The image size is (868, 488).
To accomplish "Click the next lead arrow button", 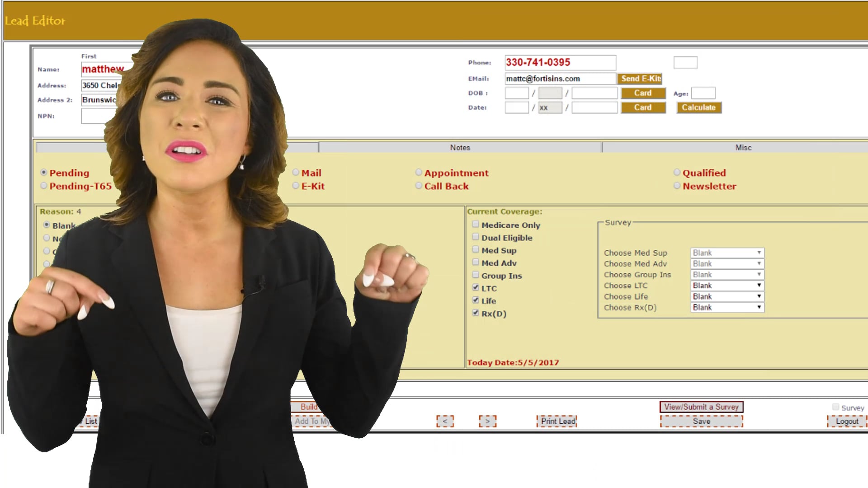I will pyautogui.click(x=487, y=421).
